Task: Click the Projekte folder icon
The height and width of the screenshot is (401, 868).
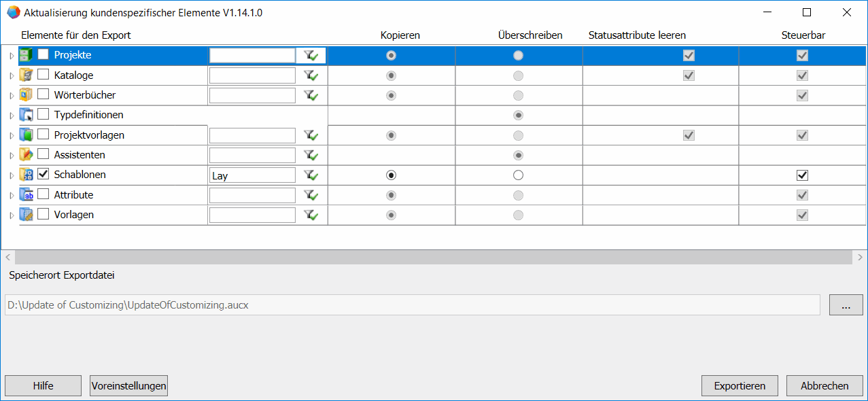Action: click(x=27, y=55)
